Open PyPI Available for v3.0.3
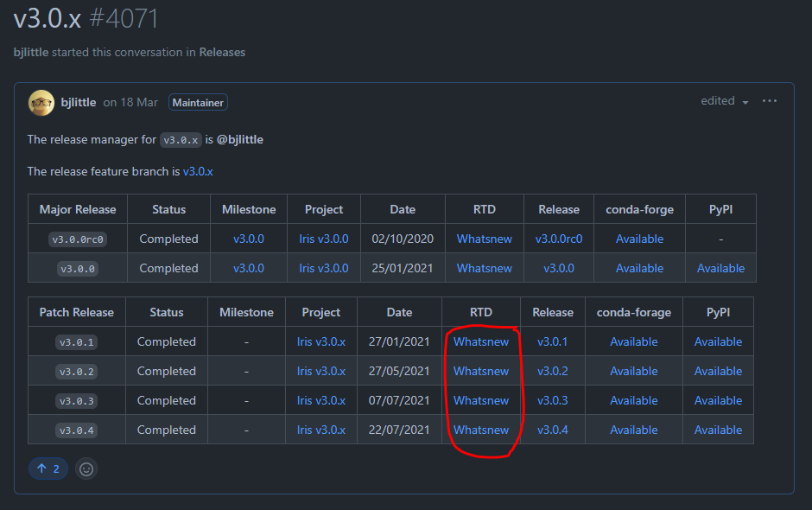The width and height of the screenshot is (812, 510). 718,400
